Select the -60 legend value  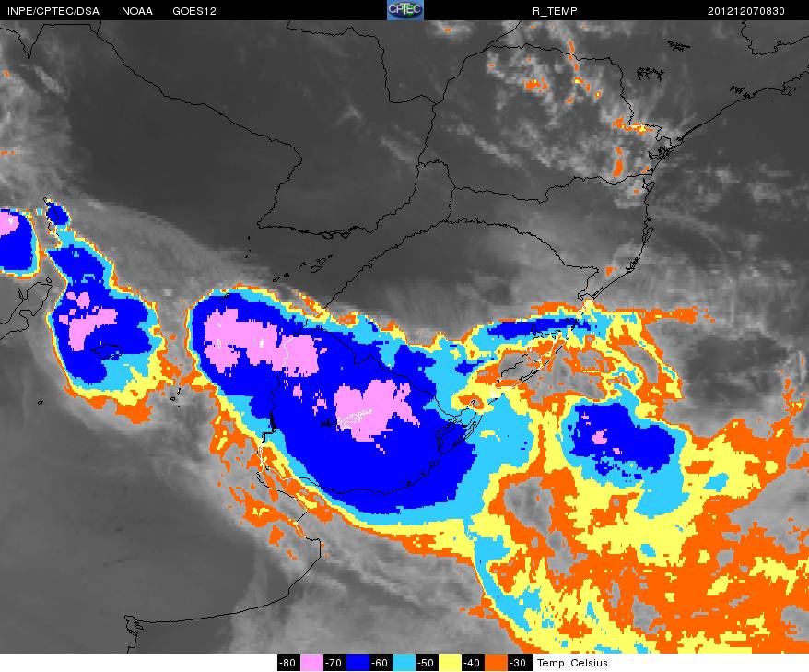380,663
